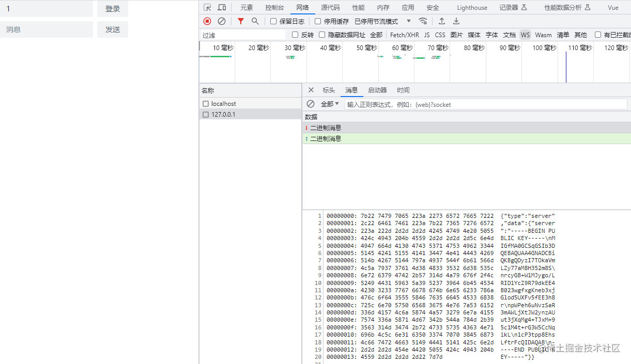Select the localhost request row

(251, 104)
